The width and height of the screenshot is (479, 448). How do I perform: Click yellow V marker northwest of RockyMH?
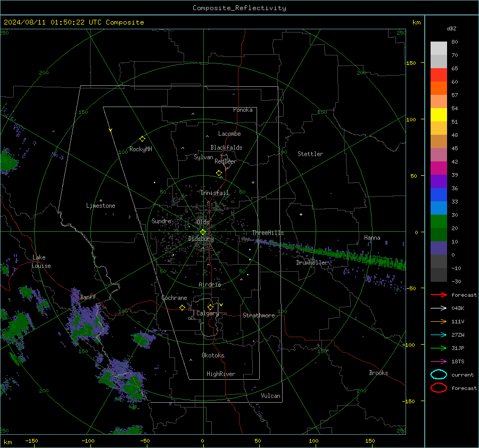111,130
